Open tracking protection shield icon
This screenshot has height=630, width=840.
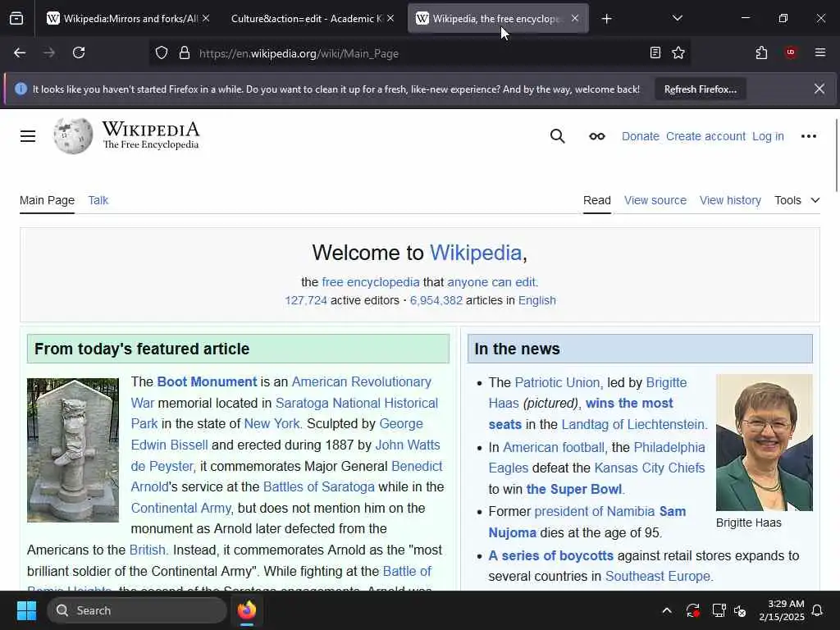pos(162,53)
